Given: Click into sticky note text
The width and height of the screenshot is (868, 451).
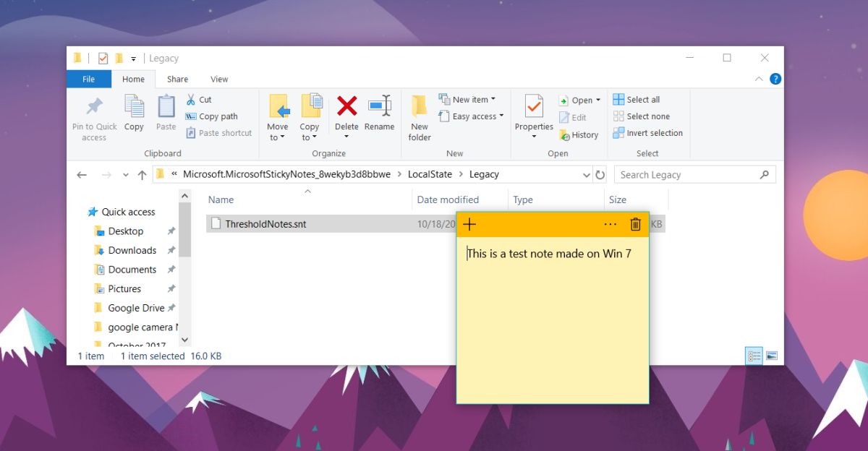Looking at the screenshot, I should click(x=550, y=254).
